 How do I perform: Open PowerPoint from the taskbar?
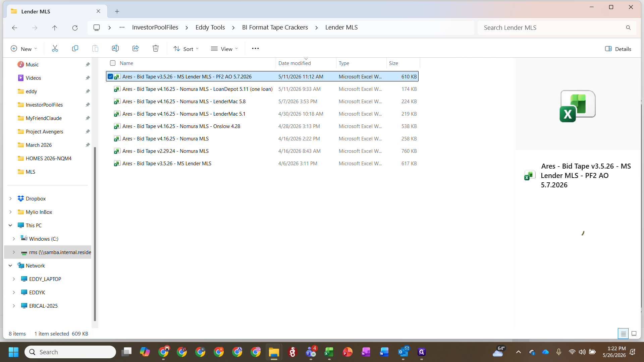pos(347,352)
